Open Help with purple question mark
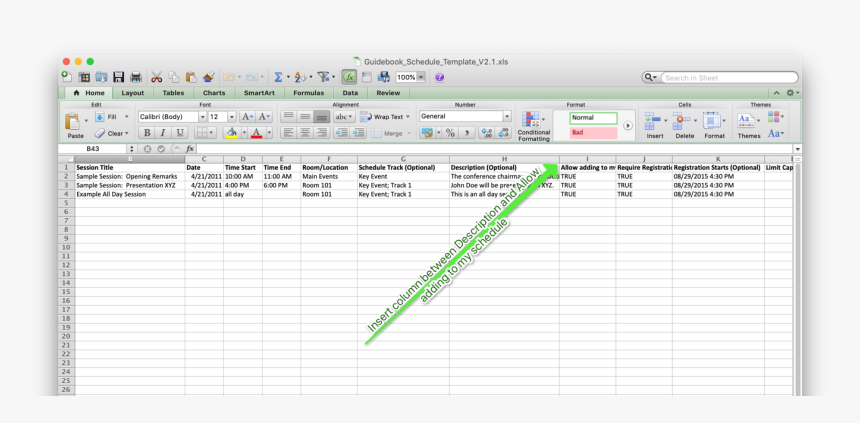The height and width of the screenshot is (423, 860). (x=439, y=77)
